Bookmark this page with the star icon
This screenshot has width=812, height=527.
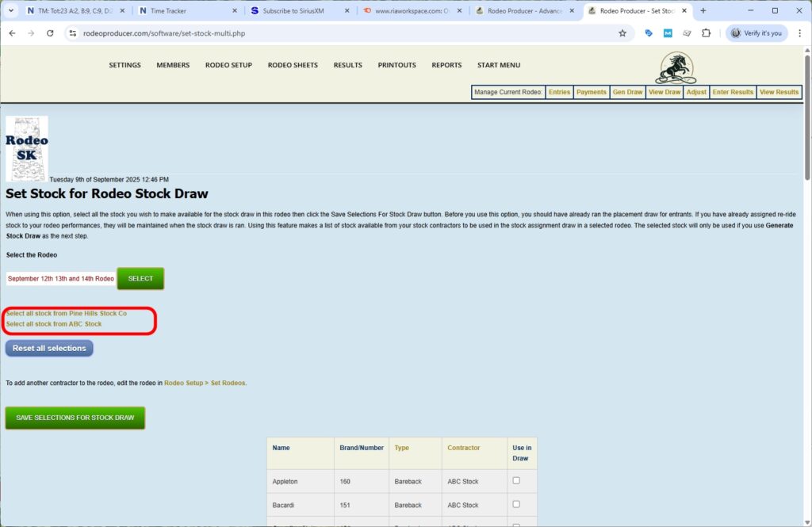622,34
